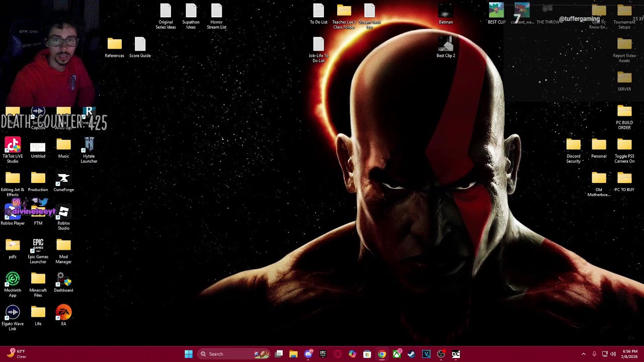The image size is (644, 362).
Task: Show hidden system tray icons
Action: pyautogui.click(x=584, y=354)
